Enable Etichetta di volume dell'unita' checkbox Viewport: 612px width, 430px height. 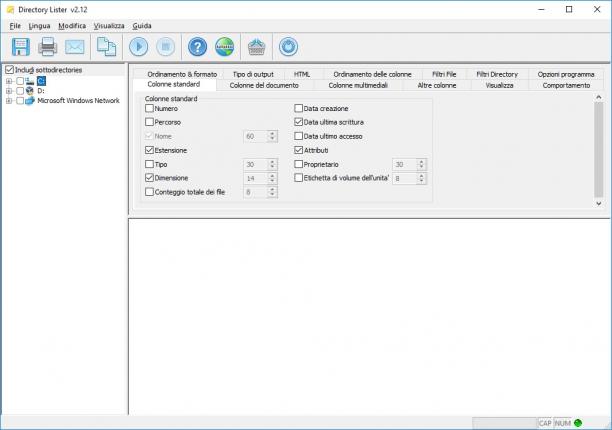click(299, 178)
